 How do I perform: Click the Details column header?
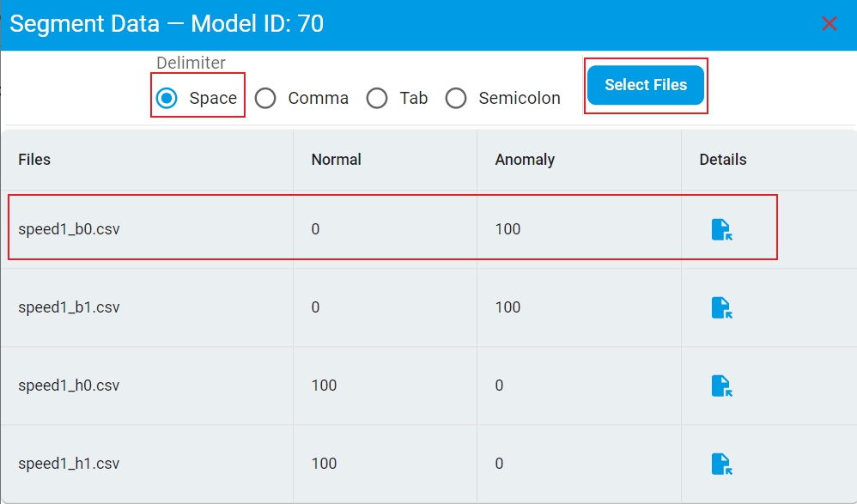pos(722,160)
